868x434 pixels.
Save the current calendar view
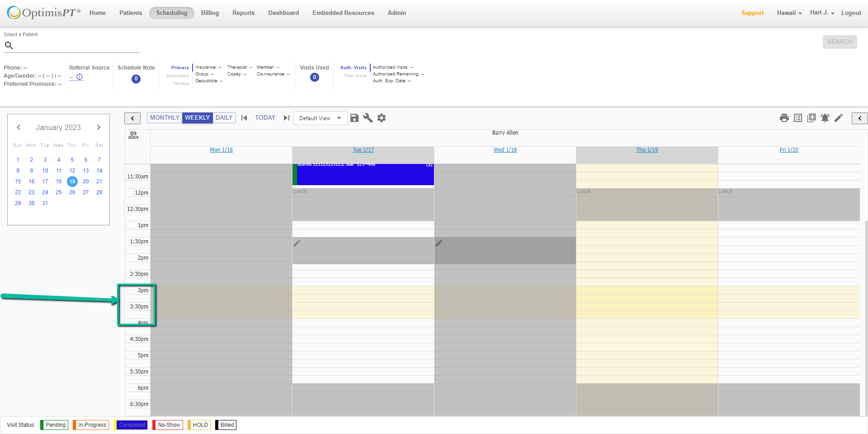tap(354, 118)
